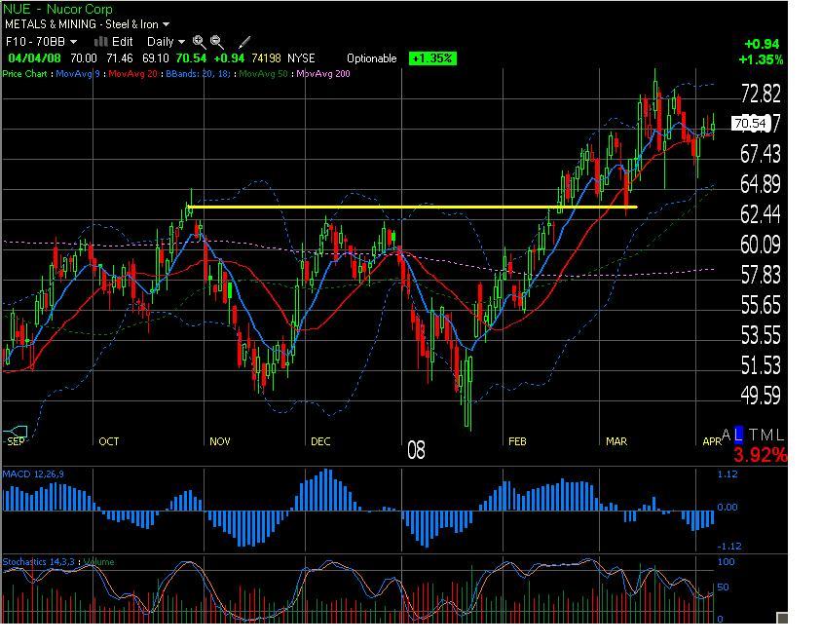Click the MACD 12,26,9 indicator label

coord(33,474)
